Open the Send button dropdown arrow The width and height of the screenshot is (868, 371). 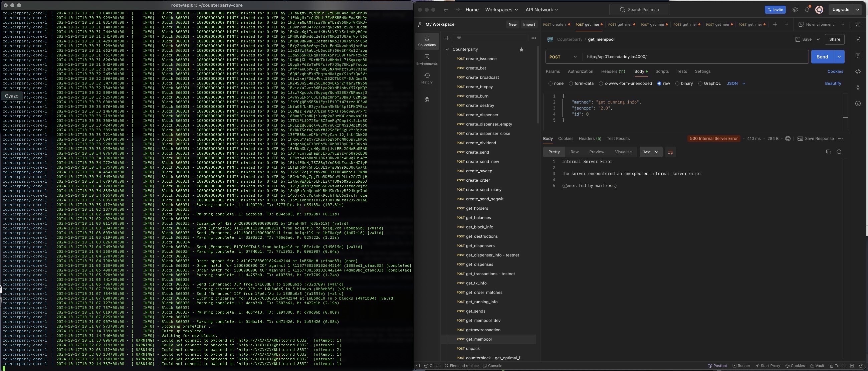(839, 57)
